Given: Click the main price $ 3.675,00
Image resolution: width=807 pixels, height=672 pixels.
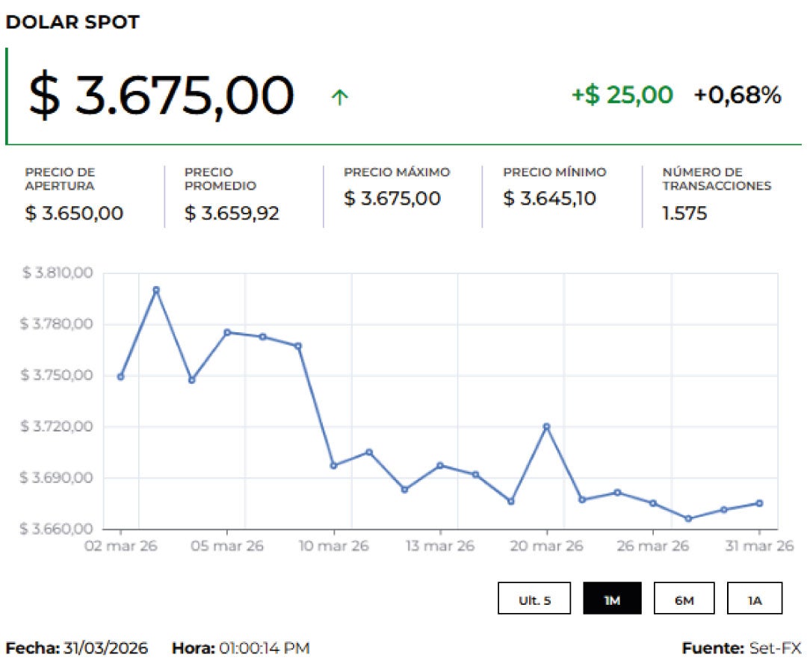Looking at the screenshot, I should pyautogui.click(x=161, y=96).
